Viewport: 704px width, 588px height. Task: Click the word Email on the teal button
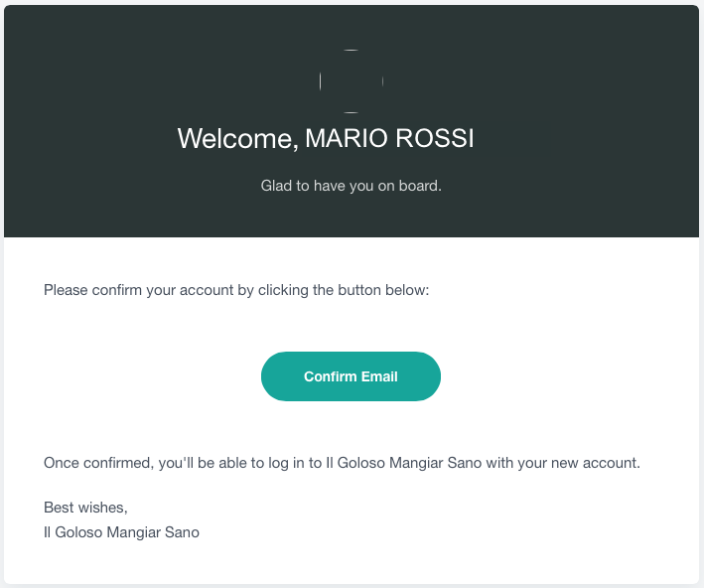pos(379,376)
